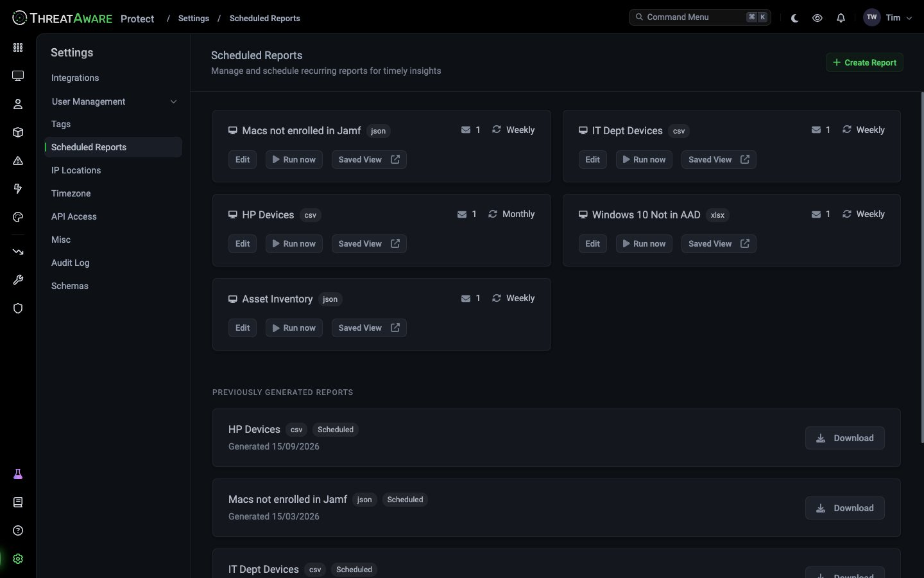Select API Access in settings menu

point(74,216)
